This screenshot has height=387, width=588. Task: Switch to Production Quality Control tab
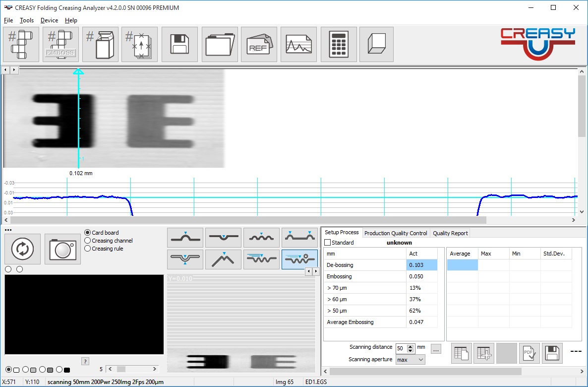click(x=396, y=233)
